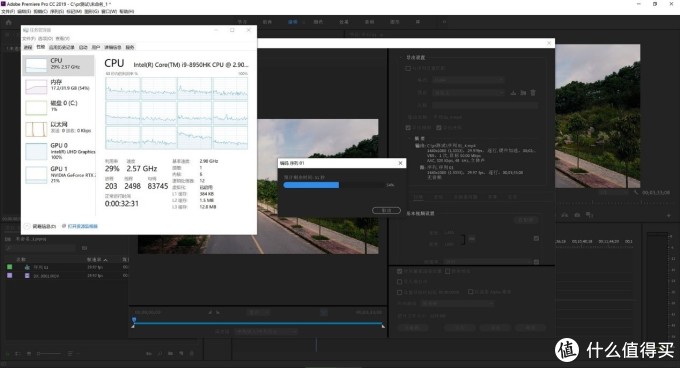Open the 预设 preset dropdown in export settings
Image resolution: width=680 pixels, height=368 pixels.
pyautogui.click(x=469, y=93)
